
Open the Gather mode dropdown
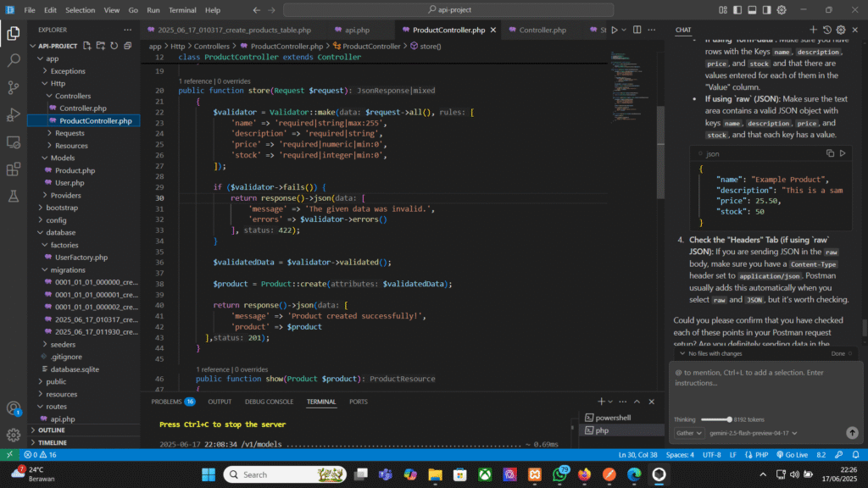click(689, 433)
